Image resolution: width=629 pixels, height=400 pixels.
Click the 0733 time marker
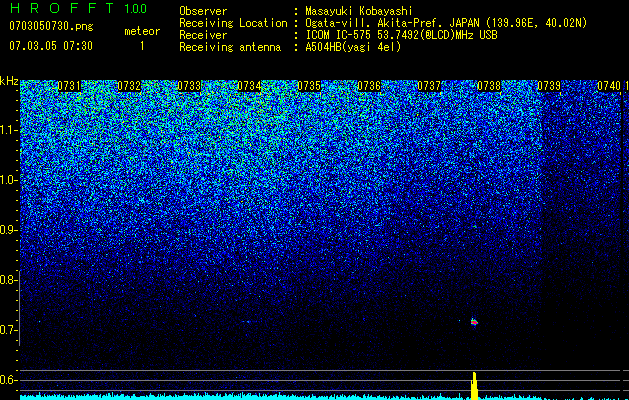point(189,86)
